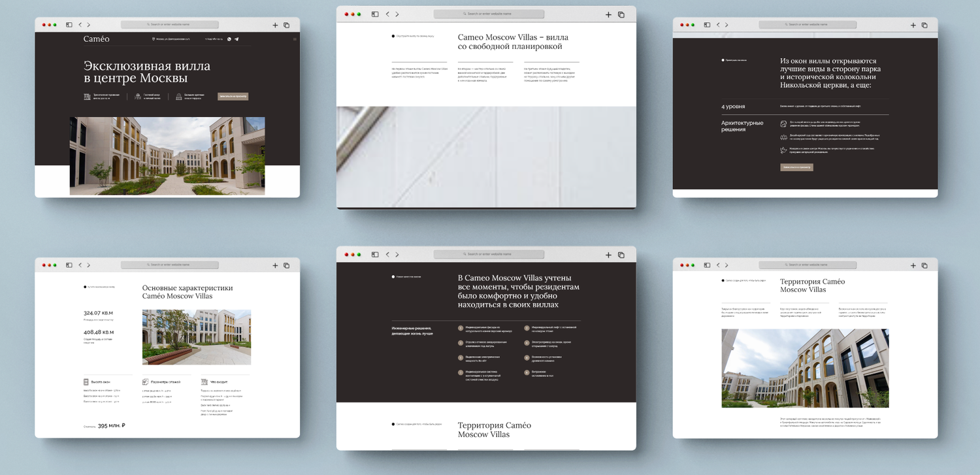980x475 pixels.
Task: Open new tab in the свободной планировкой window
Action: (608, 14)
